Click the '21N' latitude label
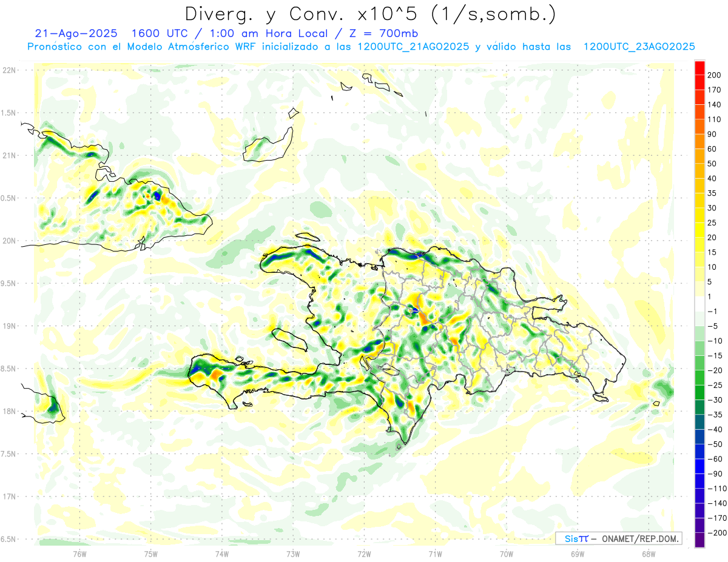 [9, 155]
